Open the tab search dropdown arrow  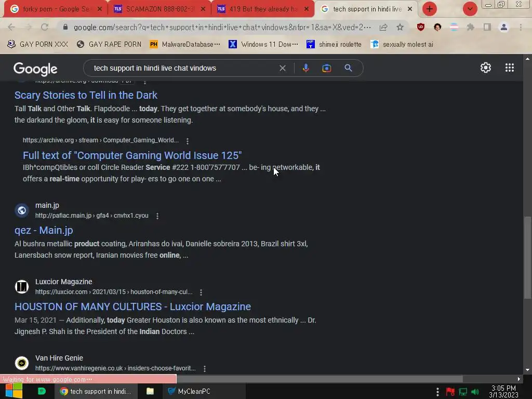[x=470, y=9]
